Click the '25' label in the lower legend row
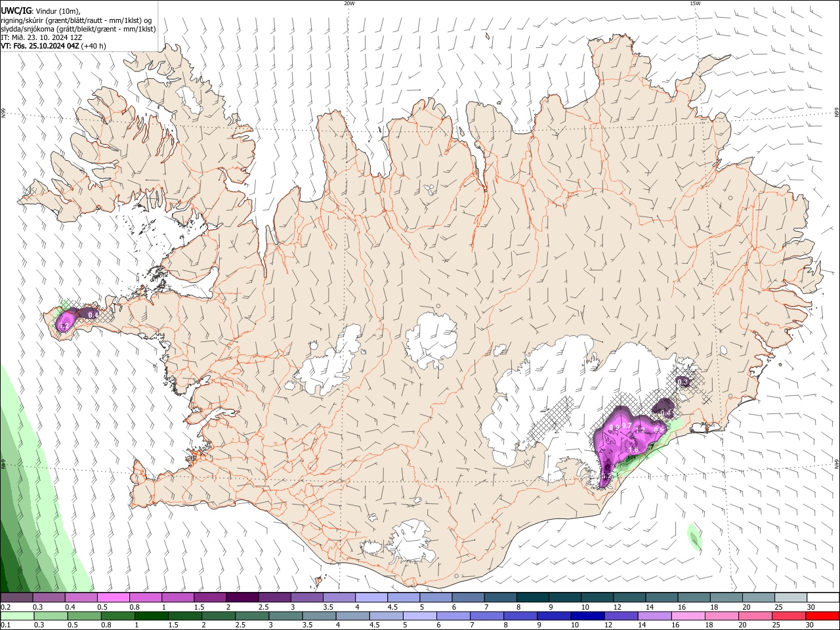 778,626
